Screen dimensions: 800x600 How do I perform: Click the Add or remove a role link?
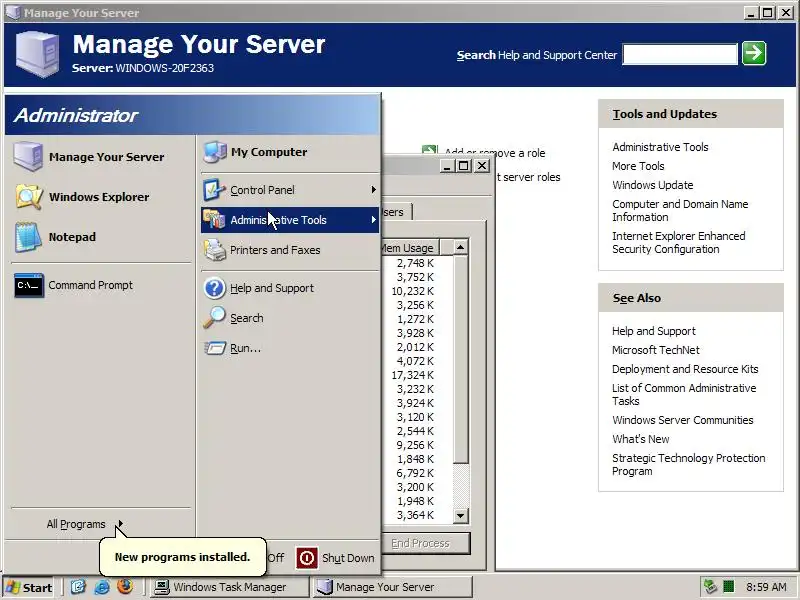pos(494,153)
